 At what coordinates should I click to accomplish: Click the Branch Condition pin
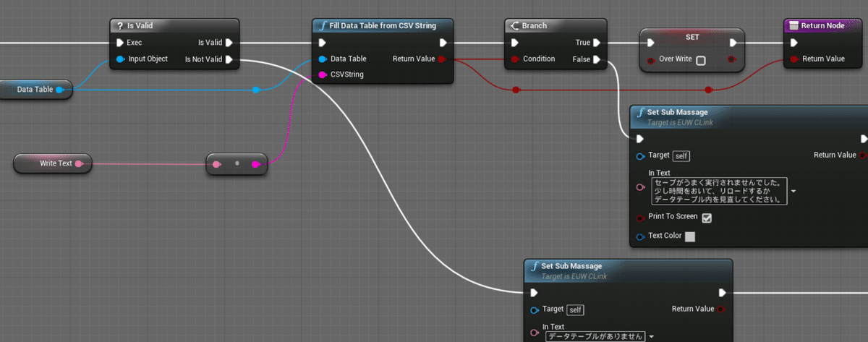(515, 59)
